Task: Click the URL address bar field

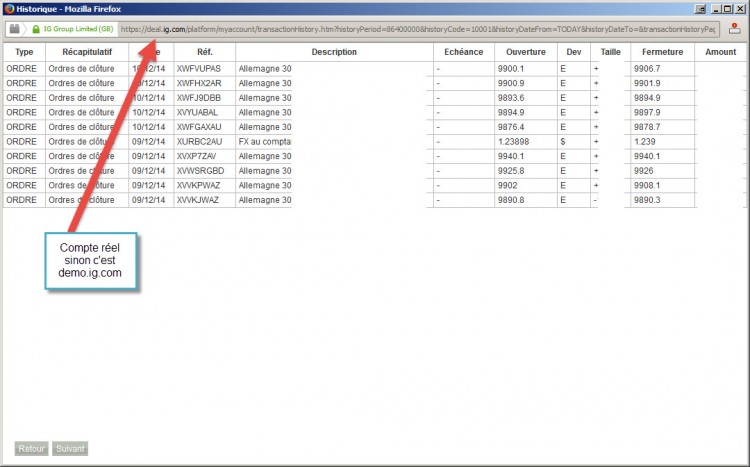Action: point(418,29)
